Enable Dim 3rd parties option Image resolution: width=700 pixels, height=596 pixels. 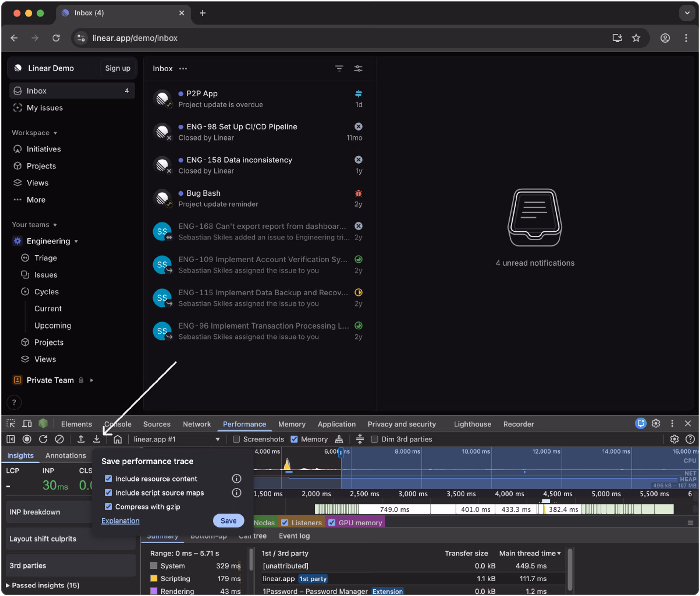[375, 439]
